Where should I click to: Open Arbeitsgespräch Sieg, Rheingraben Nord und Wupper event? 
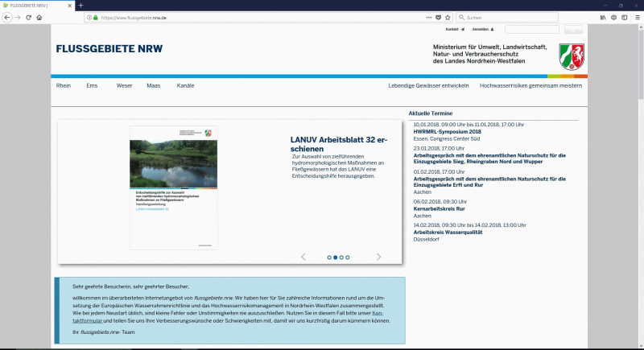pyautogui.click(x=489, y=159)
